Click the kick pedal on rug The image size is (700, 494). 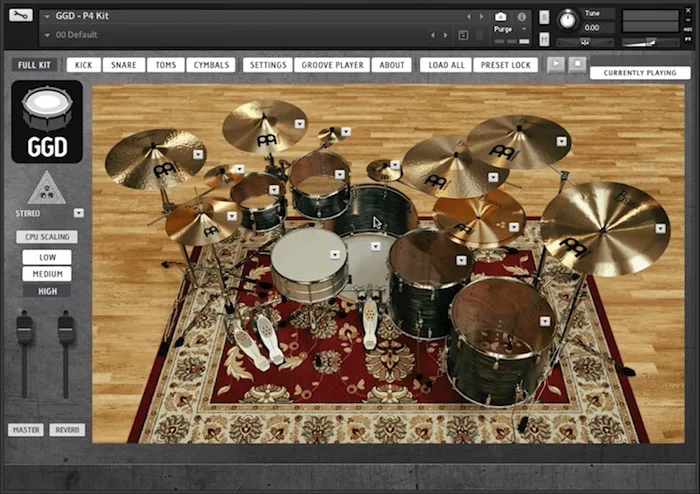(370, 324)
